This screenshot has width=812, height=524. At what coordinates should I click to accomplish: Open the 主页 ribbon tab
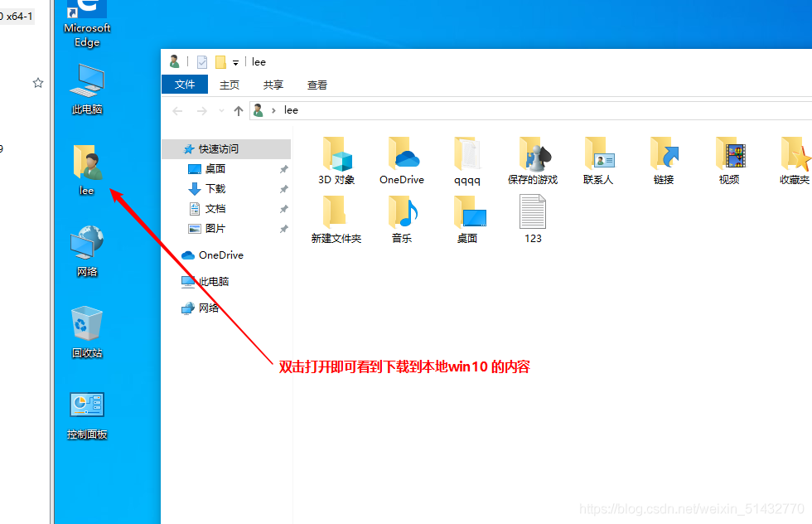(x=230, y=85)
